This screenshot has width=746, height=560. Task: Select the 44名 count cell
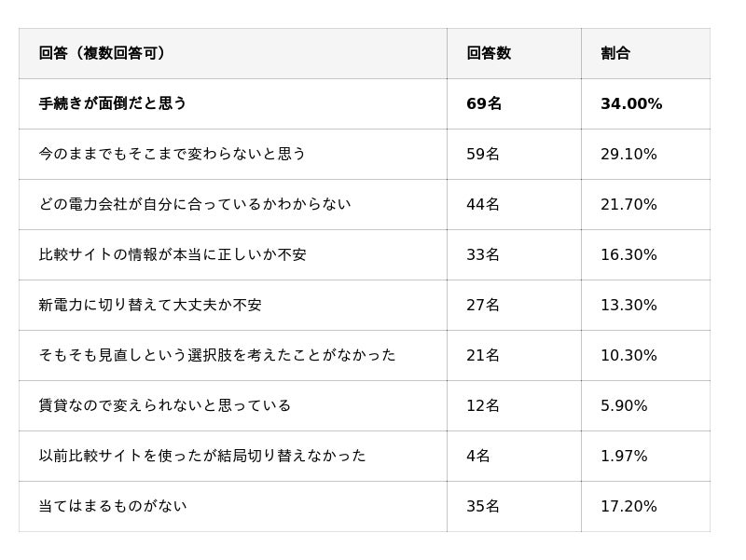[483, 204]
